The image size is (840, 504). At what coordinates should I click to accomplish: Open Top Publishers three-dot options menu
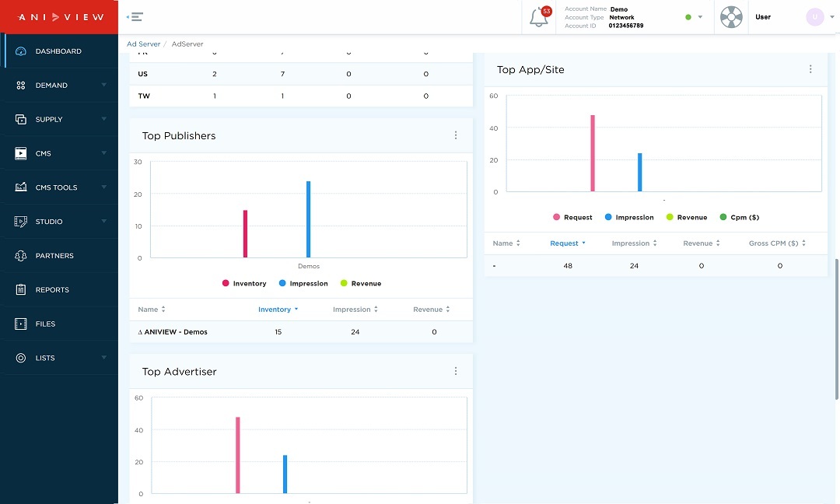click(x=456, y=135)
